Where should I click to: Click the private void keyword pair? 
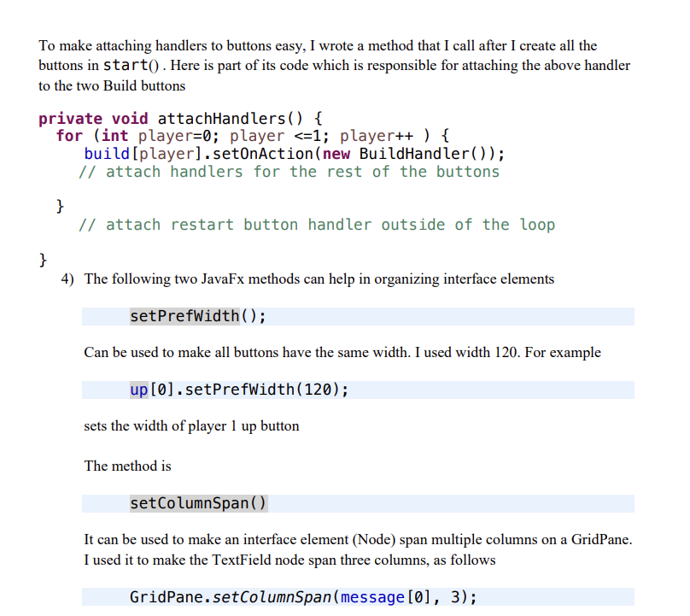[x=94, y=118]
